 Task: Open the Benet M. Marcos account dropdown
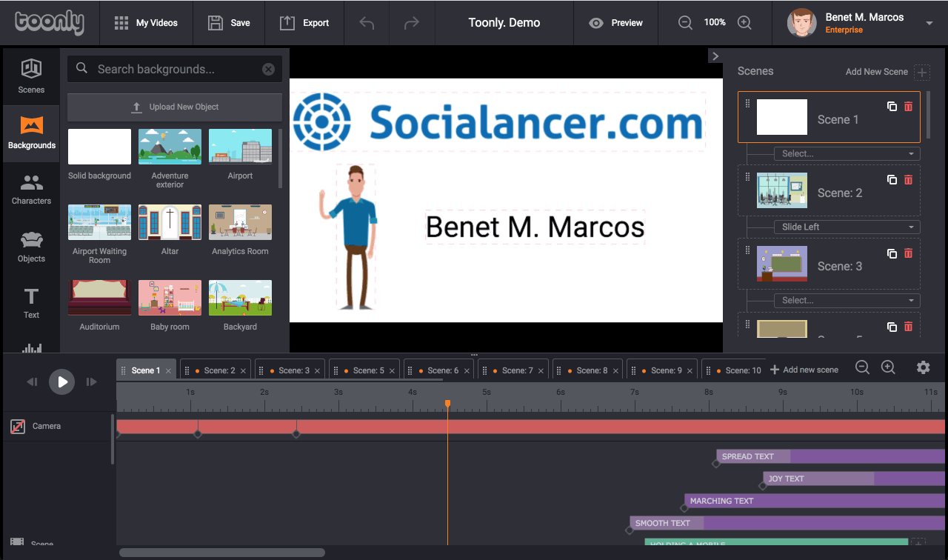[929, 24]
